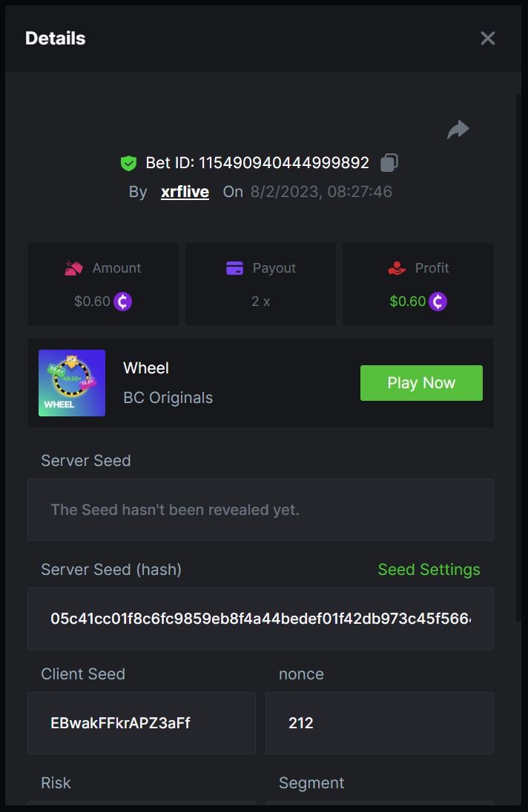Open Seed Settings link
The height and width of the screenshot is (812, 528).
[429, 570]
